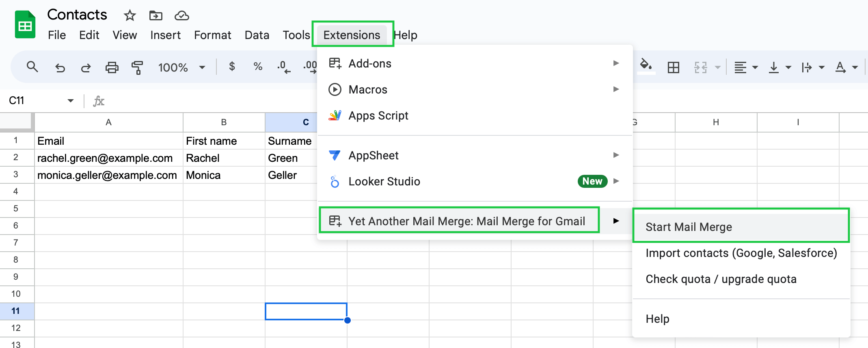Image resolution: width=868 pixels, height=348 pixels.
Task: Click the Apps Script logo icon
Action: pos(335,115)
